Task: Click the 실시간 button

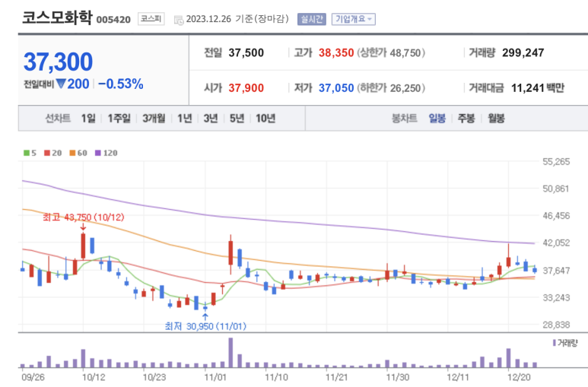Action: tap(312, 19)
